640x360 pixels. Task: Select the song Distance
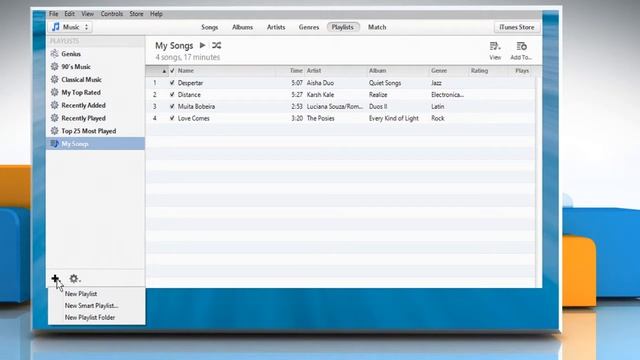(189, 94)
